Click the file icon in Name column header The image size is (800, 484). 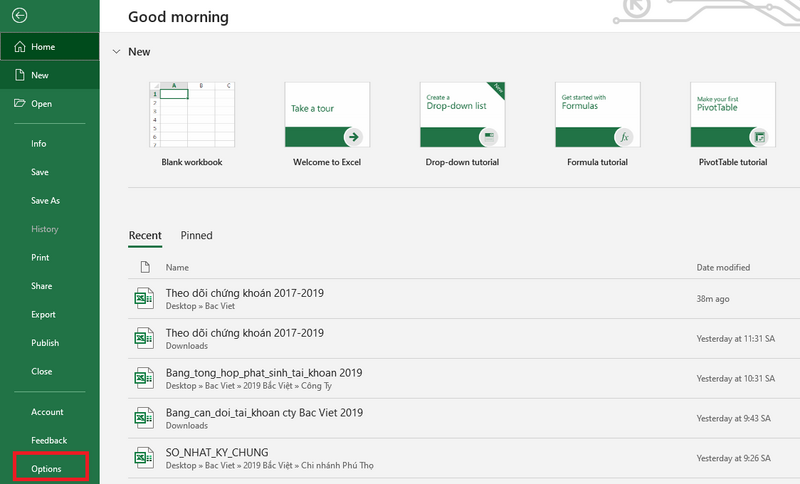pos(145,267)
